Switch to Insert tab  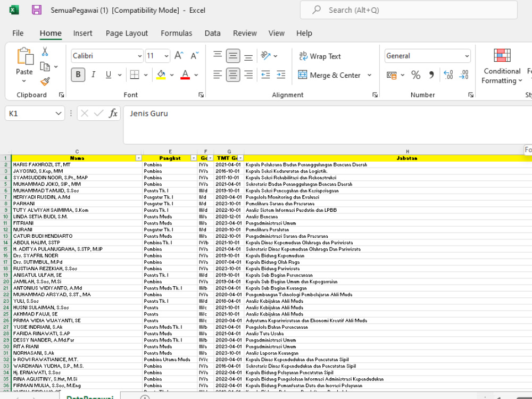pos(82,33)
